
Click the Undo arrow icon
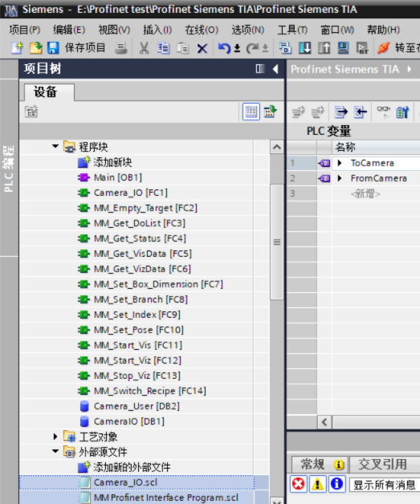point(224,48)
